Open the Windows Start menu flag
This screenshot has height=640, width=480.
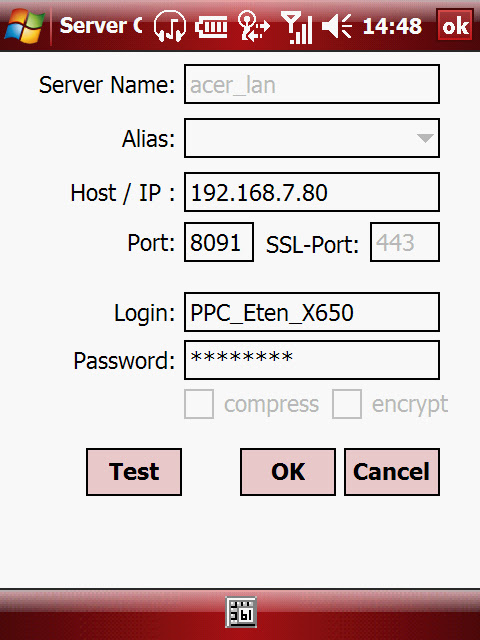click(x=24, y=26)
